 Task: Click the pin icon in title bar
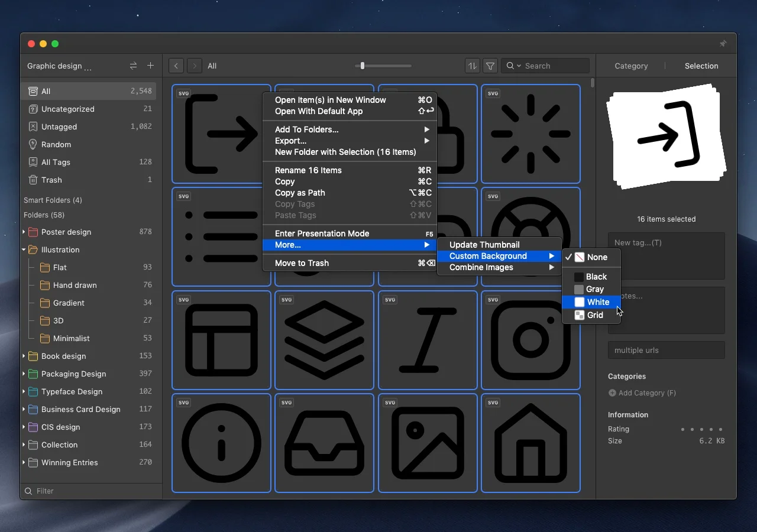pyautogui.click(x=723, y=44)
